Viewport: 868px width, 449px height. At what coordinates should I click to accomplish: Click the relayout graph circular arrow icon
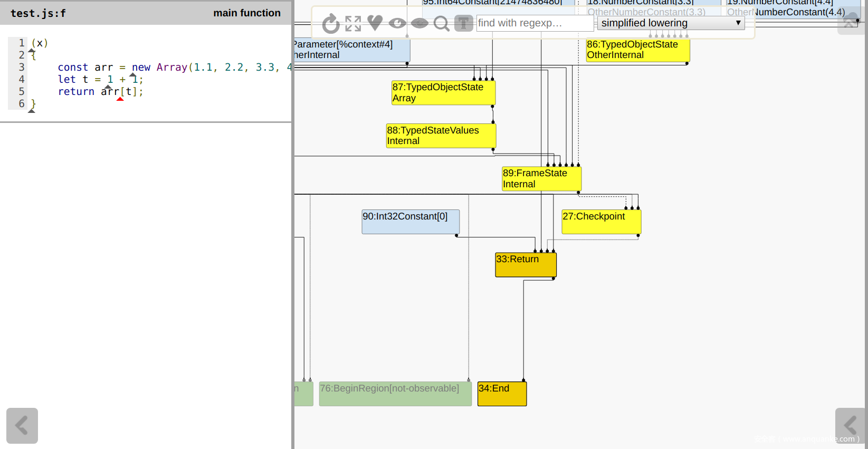pyautogui.click(x=331, y=24)
